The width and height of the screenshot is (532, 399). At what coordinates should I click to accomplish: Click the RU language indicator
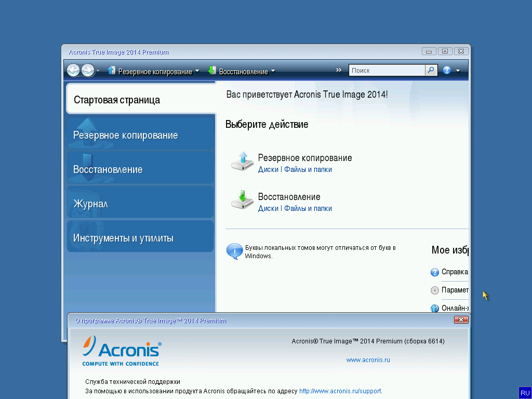coord(524,393)
